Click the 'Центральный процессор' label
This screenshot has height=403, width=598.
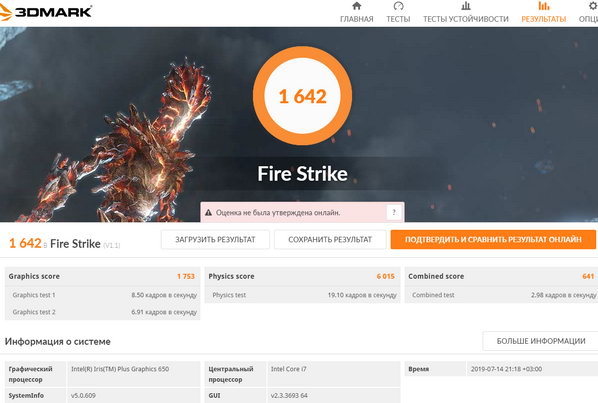pyautogui.click(x=231, y=374)
